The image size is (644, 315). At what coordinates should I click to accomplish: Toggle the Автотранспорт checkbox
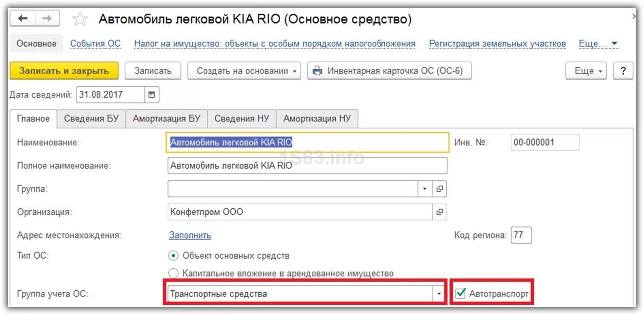(x=460, y=294)
